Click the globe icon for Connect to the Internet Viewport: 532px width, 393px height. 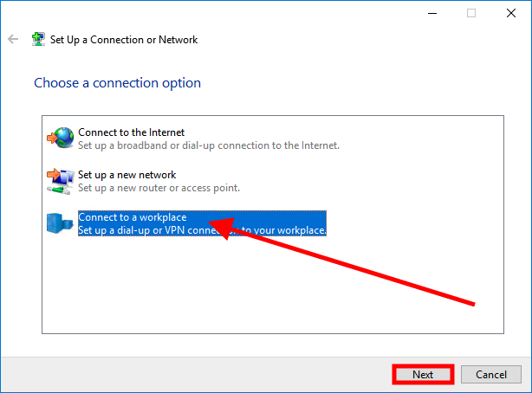tap(61, 138)
